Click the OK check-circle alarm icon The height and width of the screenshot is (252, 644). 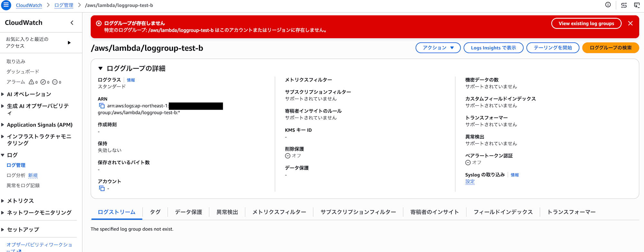tap(43, 82)
